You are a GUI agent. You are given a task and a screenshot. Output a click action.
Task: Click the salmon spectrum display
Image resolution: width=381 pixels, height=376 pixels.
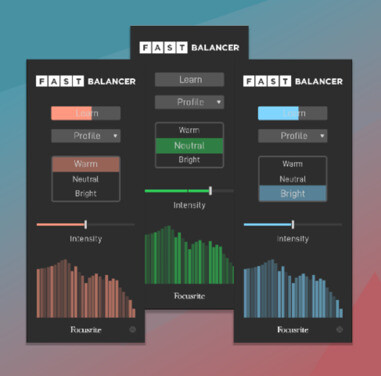[x=86, y=289]
